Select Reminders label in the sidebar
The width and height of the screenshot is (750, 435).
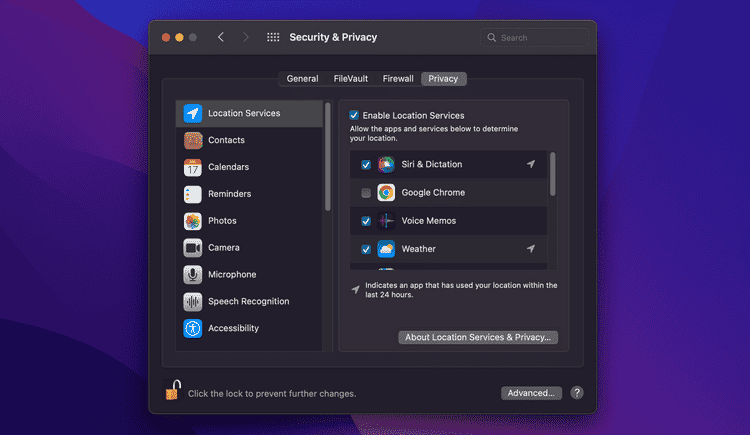click(230, 194)
